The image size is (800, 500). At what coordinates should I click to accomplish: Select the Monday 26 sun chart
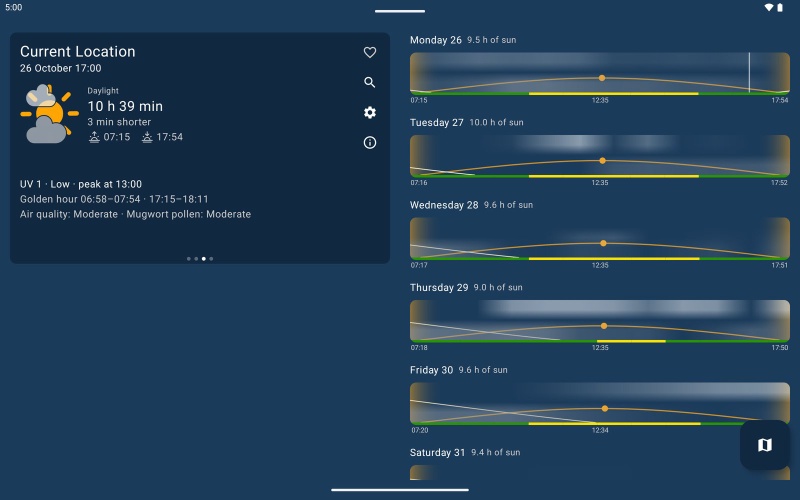click(600, 73)
